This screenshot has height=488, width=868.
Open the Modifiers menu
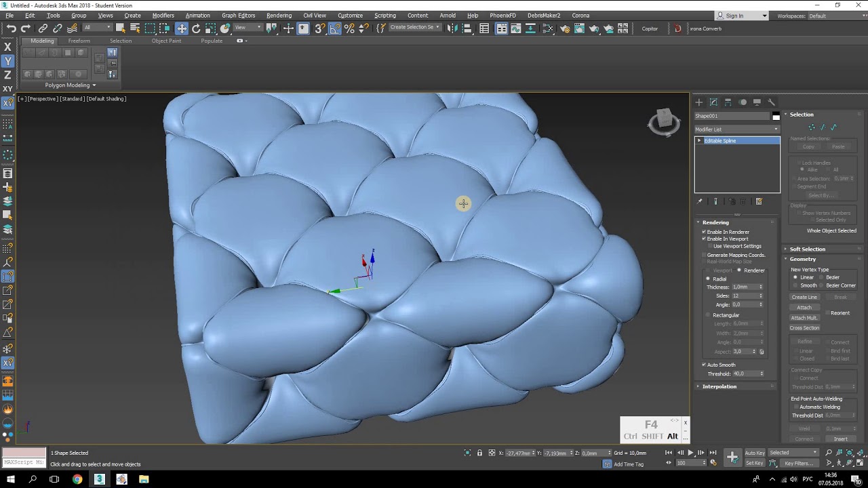click(x=163, y=16)
